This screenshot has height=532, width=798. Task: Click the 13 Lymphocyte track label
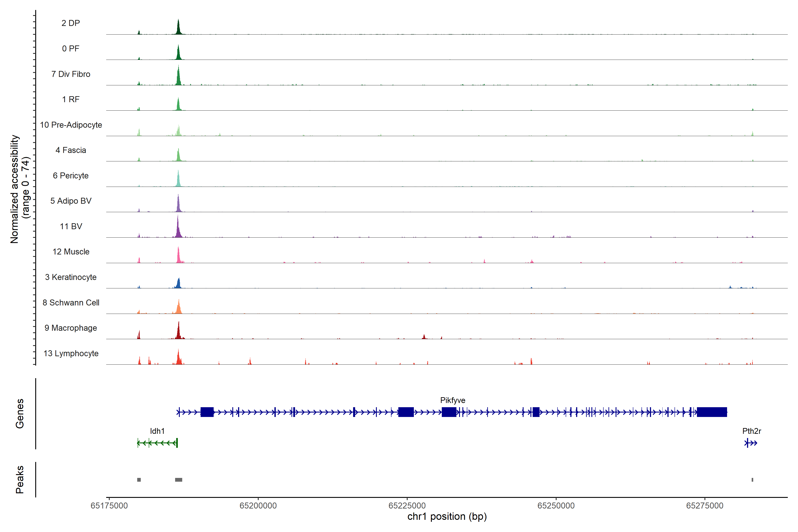[x=71, y=354]
